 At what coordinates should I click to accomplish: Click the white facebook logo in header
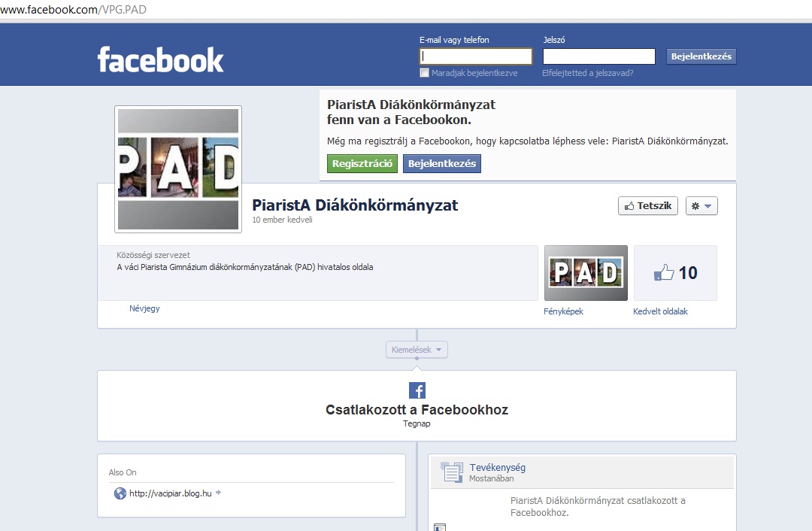tap(161, 59)
